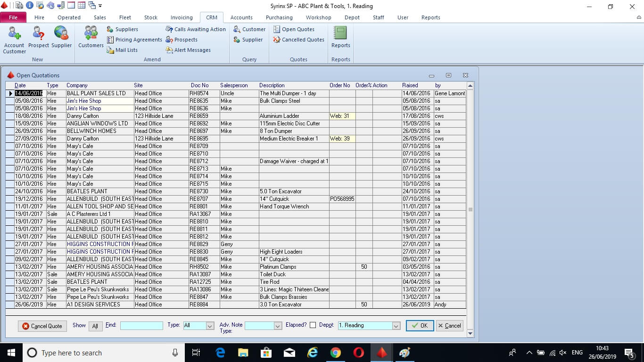
Task: Click Doc No RE8659 cell
Action: pos(204,116)
